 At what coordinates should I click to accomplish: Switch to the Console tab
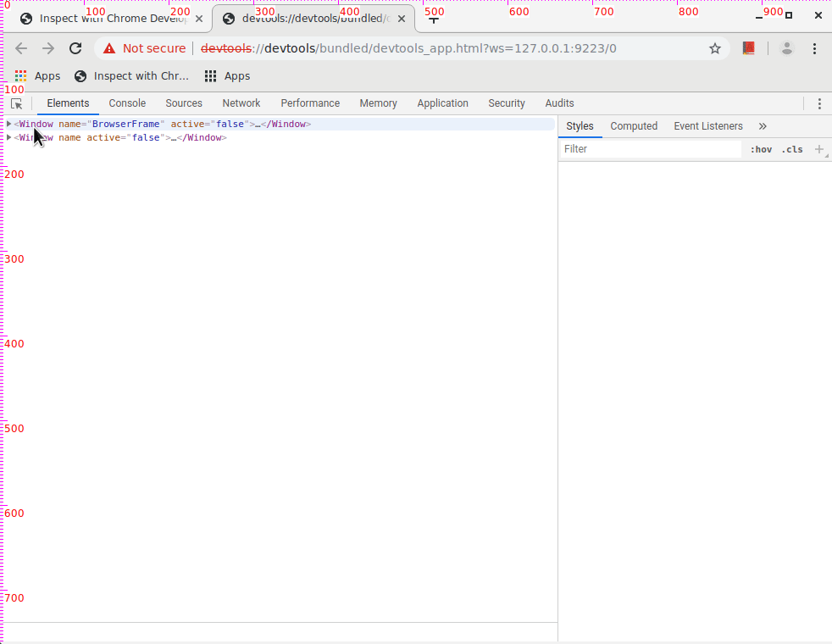pyautogui.click(x=127, y=103)
